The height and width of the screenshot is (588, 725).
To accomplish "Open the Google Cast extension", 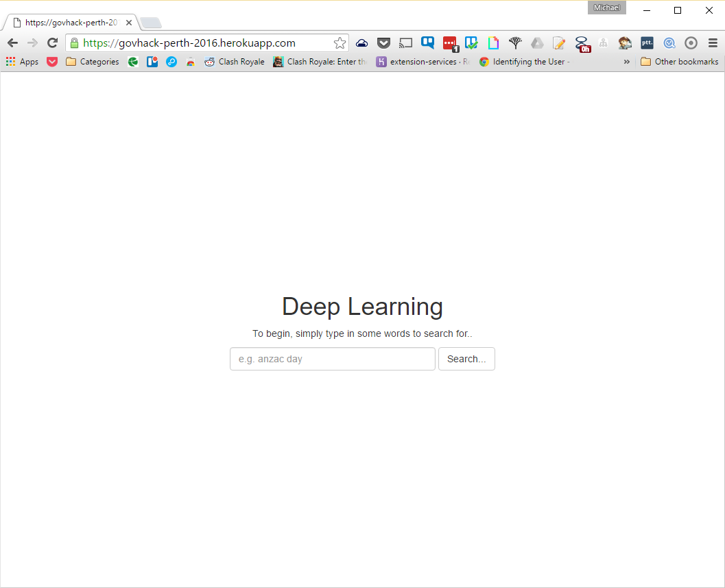I will click(405, 43).
